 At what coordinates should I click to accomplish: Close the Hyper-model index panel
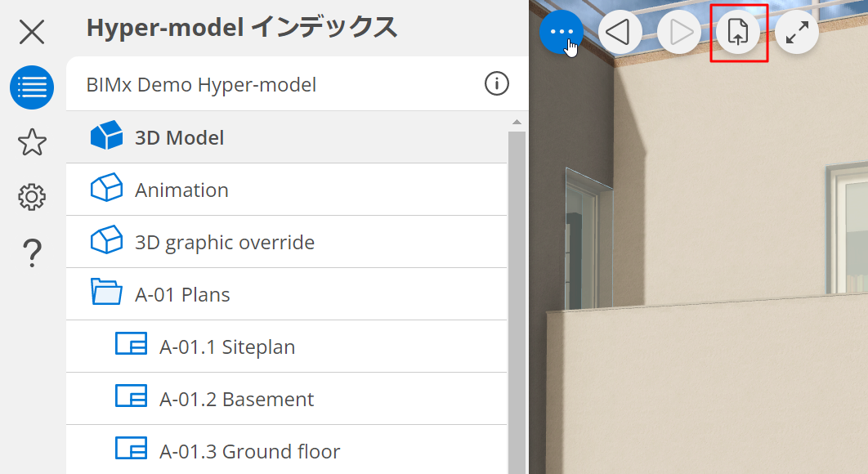(x=32, y=32)
